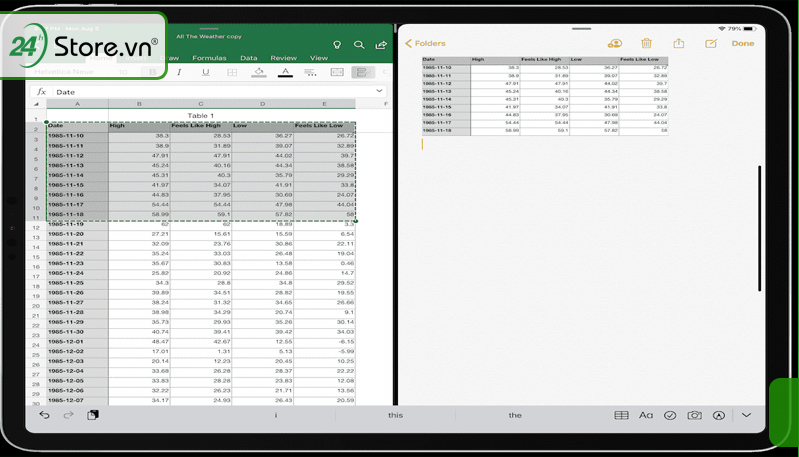Image resolution: width=799 pixels, height=457 pixels.
Task: Tap the lightbulb Tell Me icon in Excel
Action: [x=337, y=45]
